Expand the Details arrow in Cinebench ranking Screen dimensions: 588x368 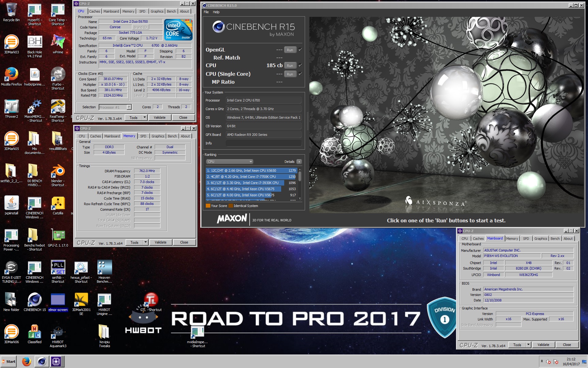pos(299,162)
